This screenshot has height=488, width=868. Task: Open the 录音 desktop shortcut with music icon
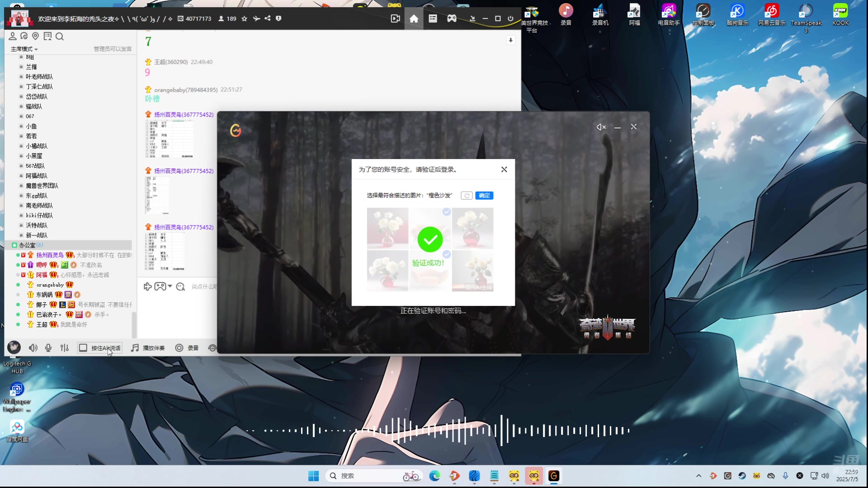coord(566,14)
